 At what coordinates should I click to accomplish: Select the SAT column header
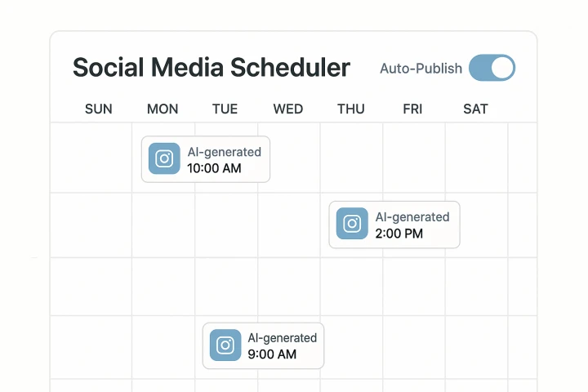475,109
